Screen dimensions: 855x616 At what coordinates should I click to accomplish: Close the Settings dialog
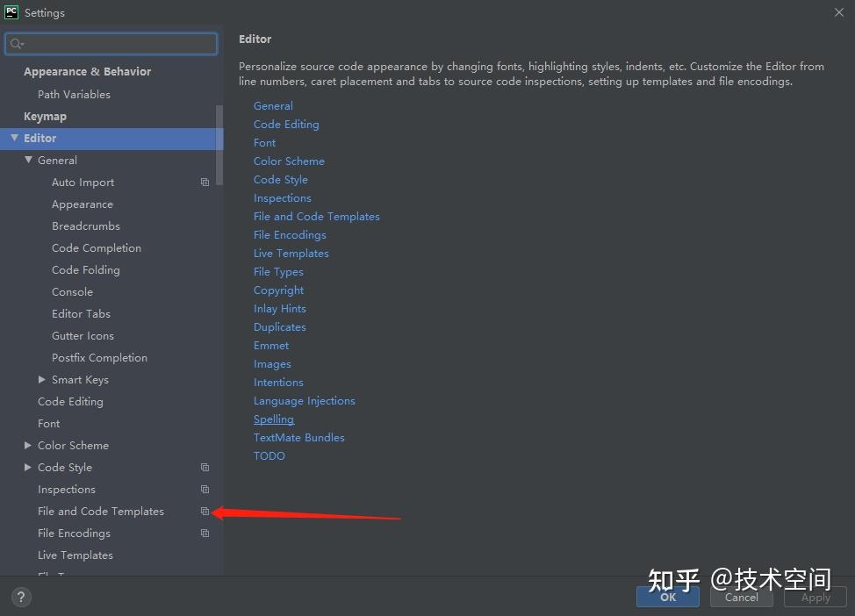tap(838, 12)
